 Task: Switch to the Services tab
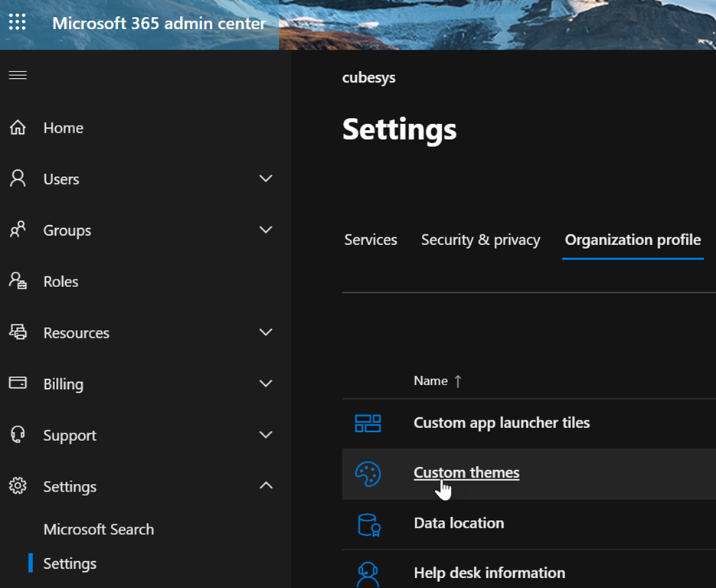[371, 240]
